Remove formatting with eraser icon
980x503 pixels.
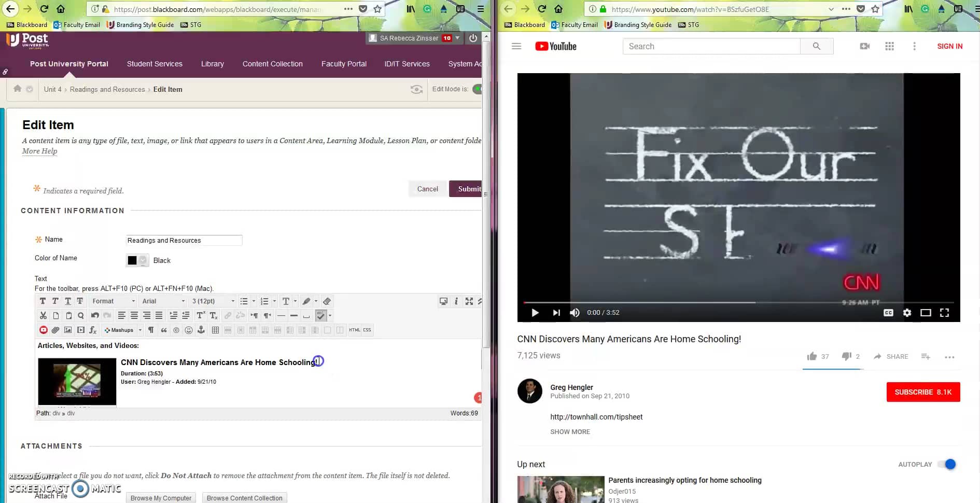(x=327, y=301)
